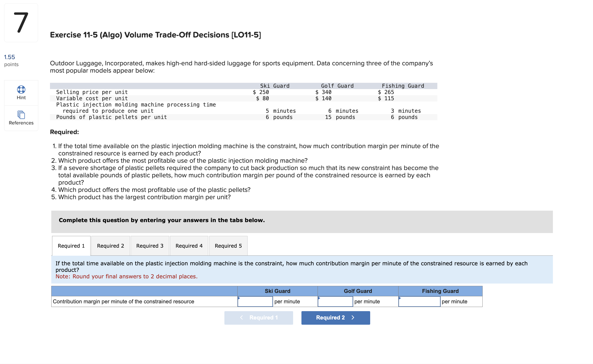Switch to the Required 2 tab
The image size is (593, 364).
pyautogui.click(x=110, y=246)
